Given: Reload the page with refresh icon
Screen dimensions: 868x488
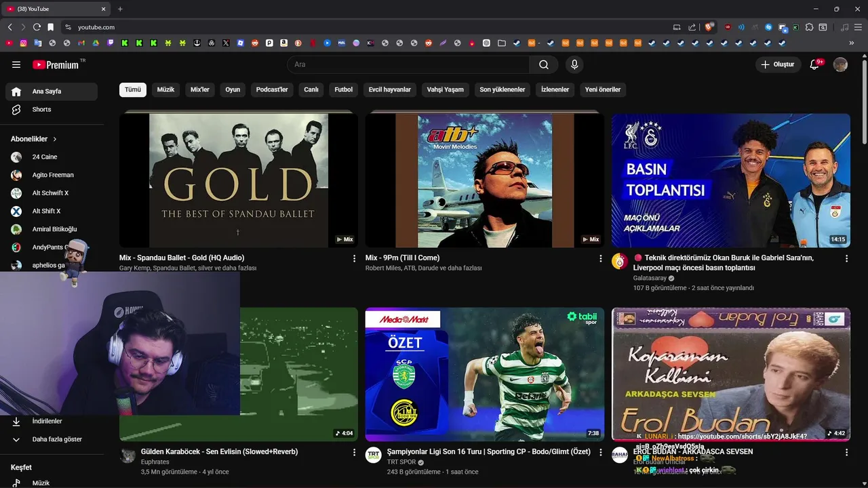Looking at the screenshot, I should pyautogui.click(x=37, y=27).
